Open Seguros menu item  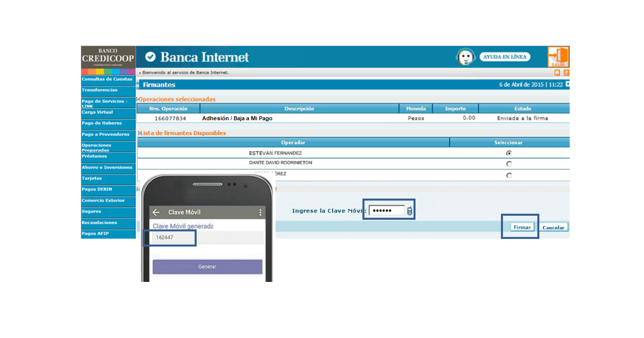point(108,212)
